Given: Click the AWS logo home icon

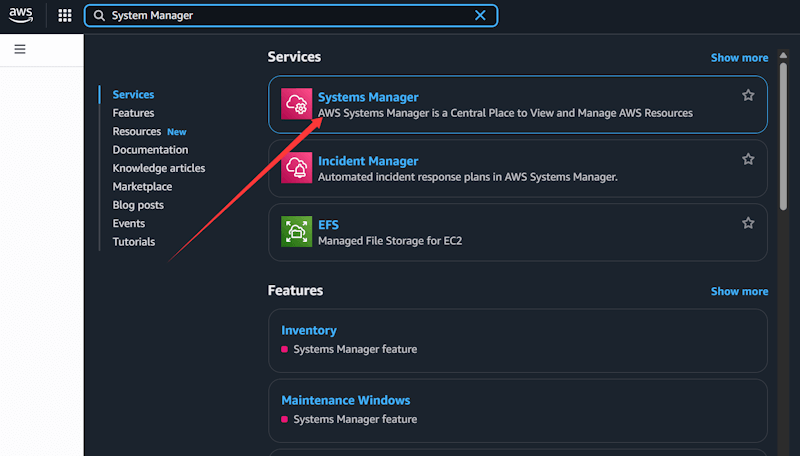Looking at the screenshot, I should point(24,15).
